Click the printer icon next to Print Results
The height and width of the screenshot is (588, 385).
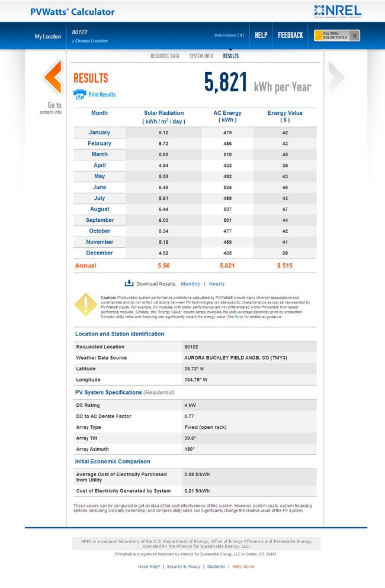(x=79, y=94)
